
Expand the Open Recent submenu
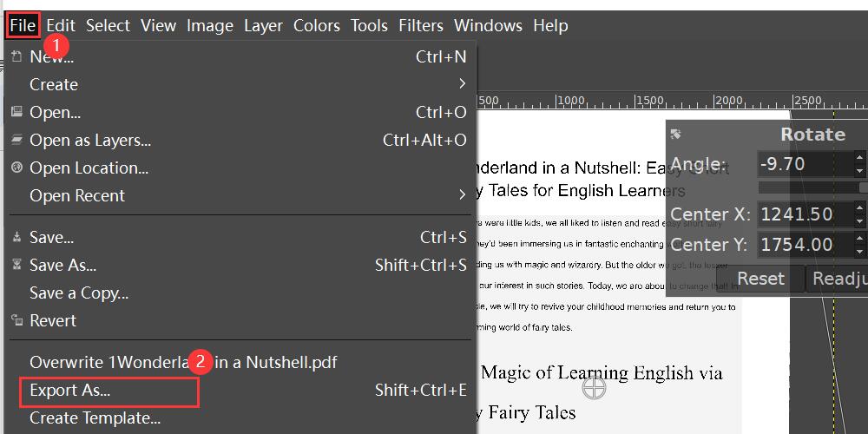point(240,195)
